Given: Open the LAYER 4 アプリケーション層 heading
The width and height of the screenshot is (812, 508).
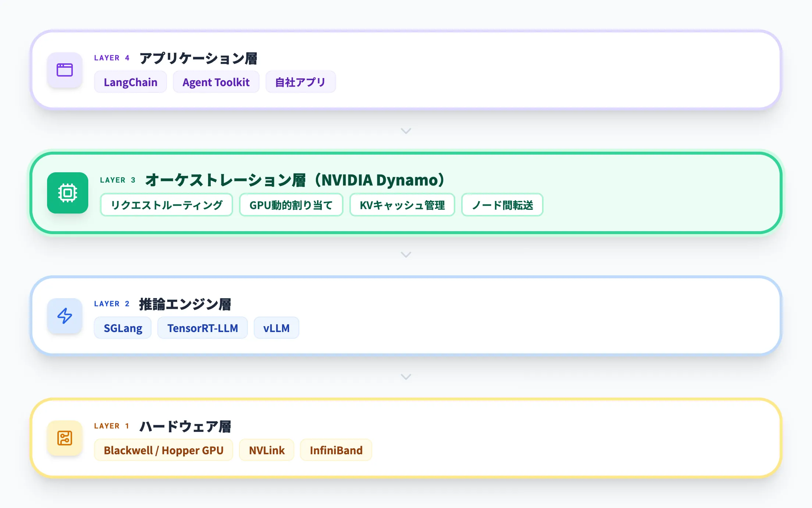Looking at the screenshot, I should coord(199,58).
